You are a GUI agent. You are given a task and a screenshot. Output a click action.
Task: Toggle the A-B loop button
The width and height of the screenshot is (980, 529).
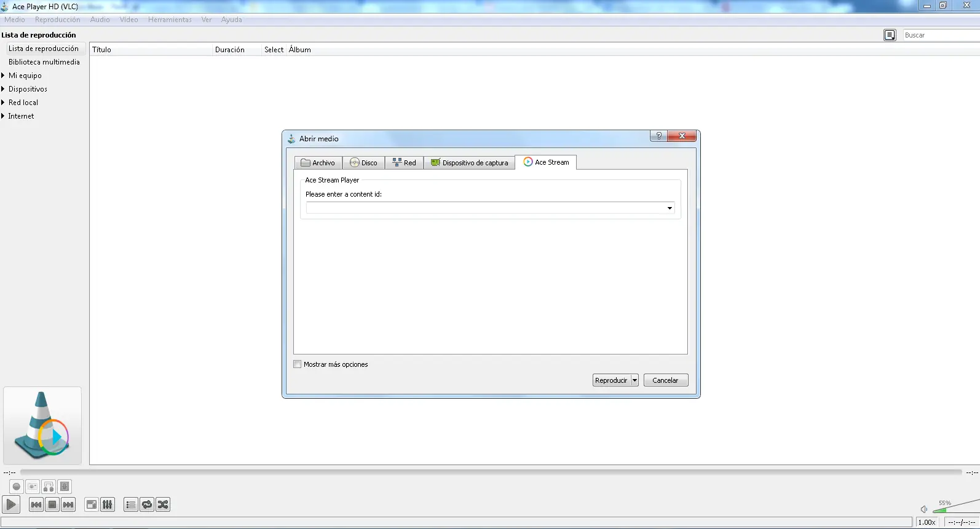click(49, 487)
